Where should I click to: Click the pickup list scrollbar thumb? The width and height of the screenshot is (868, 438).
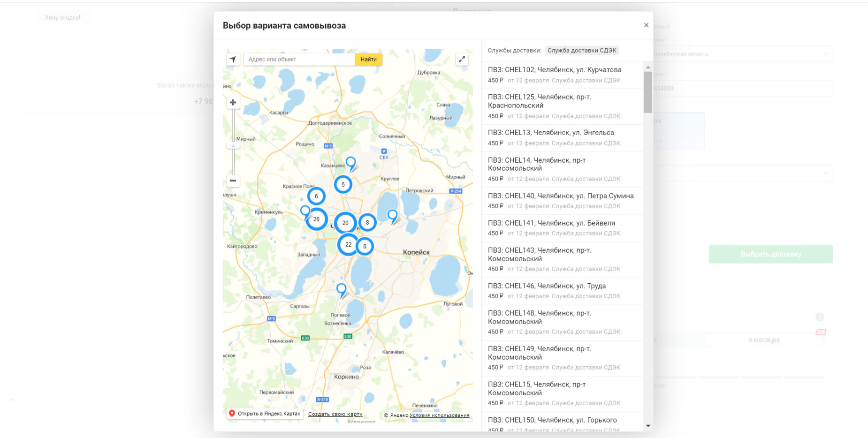[x=648, y=92]
